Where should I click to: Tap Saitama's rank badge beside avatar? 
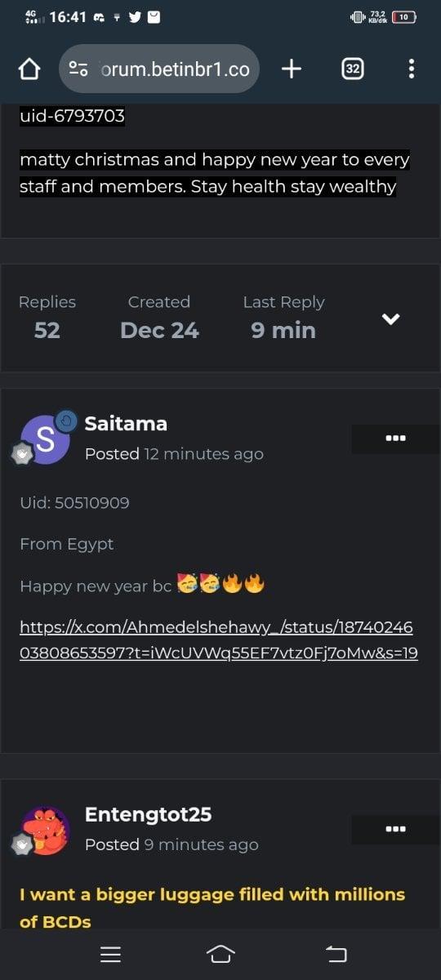(22, 456)
